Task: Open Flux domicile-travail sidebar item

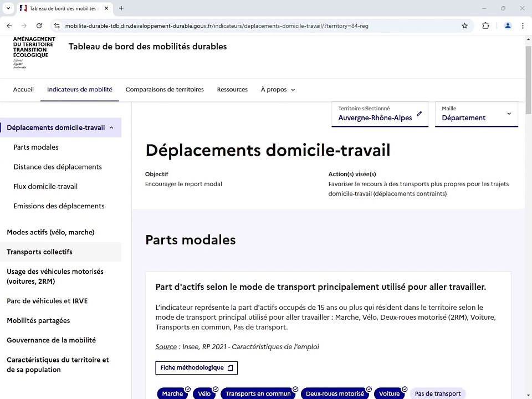Action: click(45, 187)
